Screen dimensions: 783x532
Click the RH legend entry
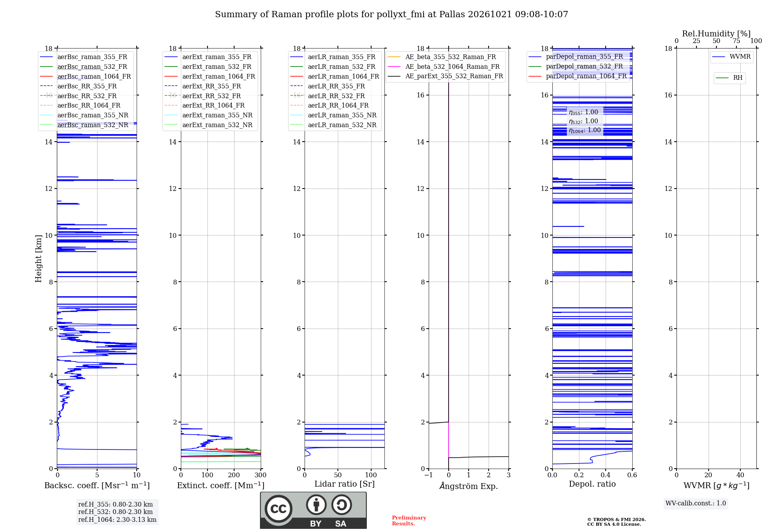coord(729,78)
